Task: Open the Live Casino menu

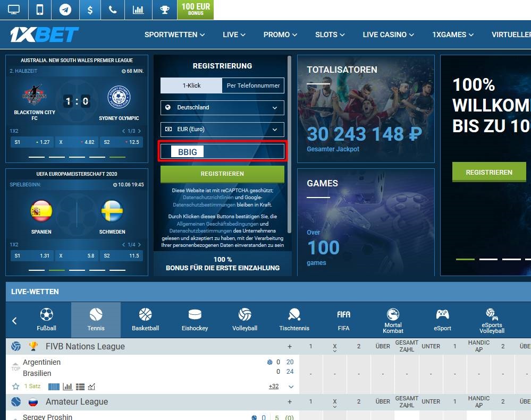Action: (x=388, y=35)
